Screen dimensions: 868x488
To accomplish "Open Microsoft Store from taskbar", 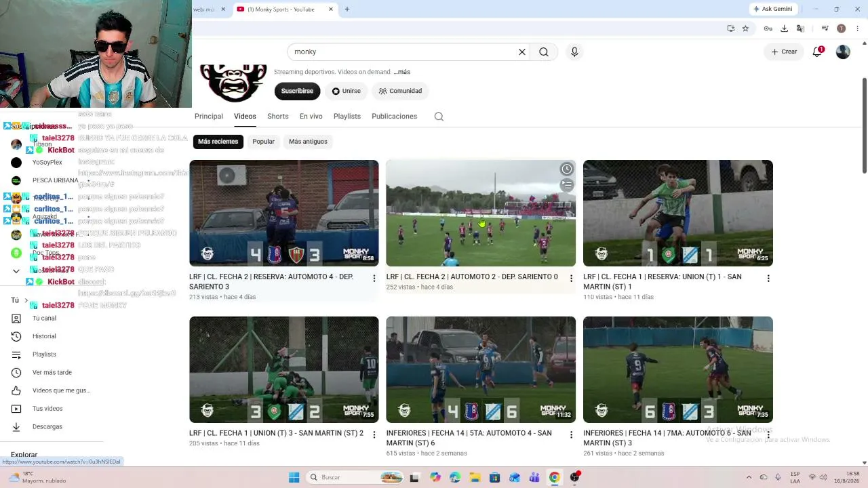I will pos(494,477).
